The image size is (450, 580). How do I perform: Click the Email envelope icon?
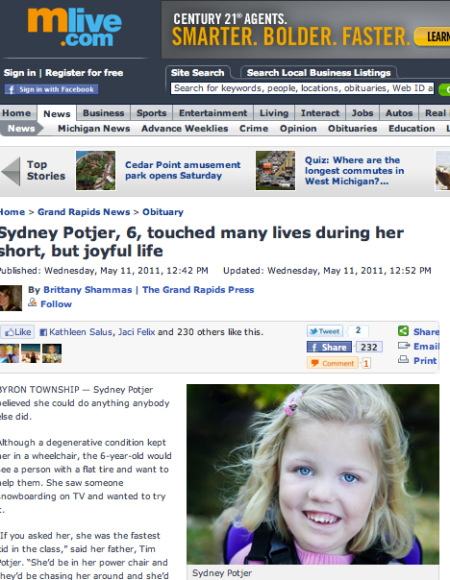404,346
